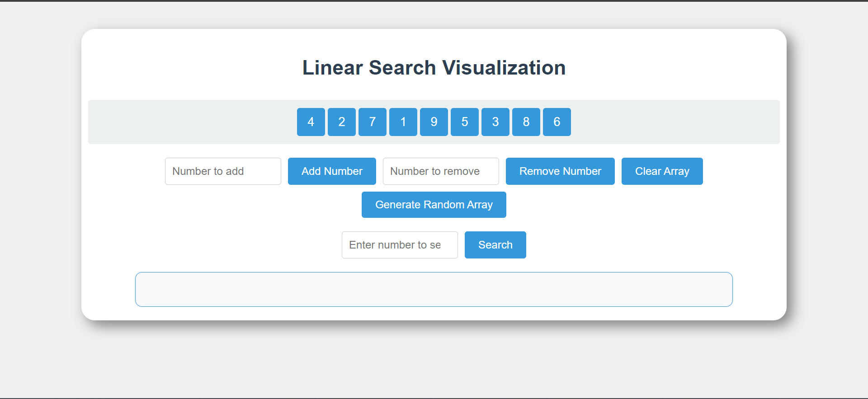Select array element 1
The width and height of the screenshot is (868, 399).
[403, 122]
